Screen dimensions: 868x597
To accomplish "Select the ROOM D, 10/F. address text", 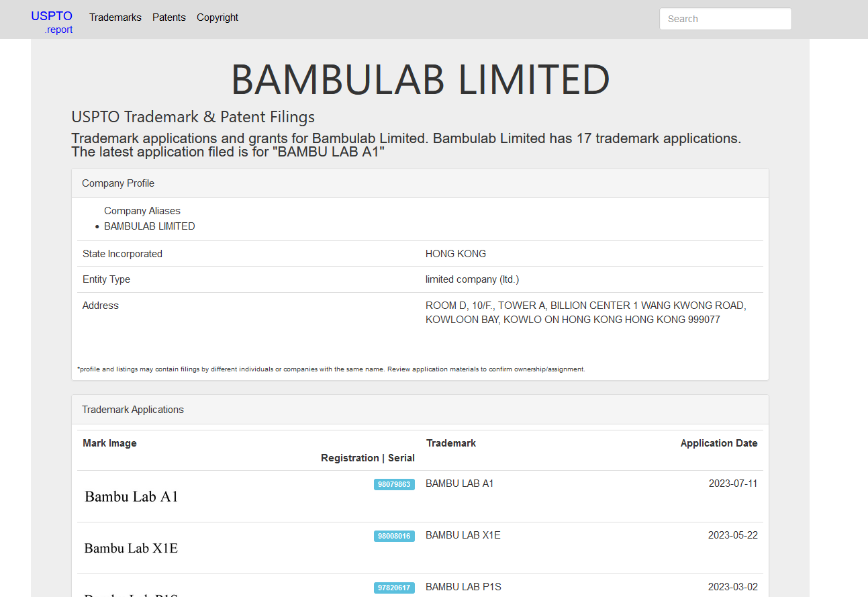I will 586,313.
